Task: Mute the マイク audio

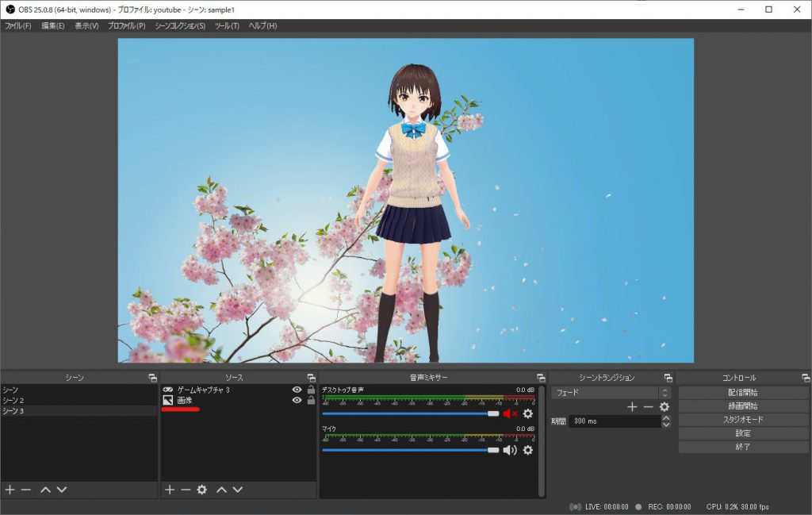Action: (x=510, y=450)
